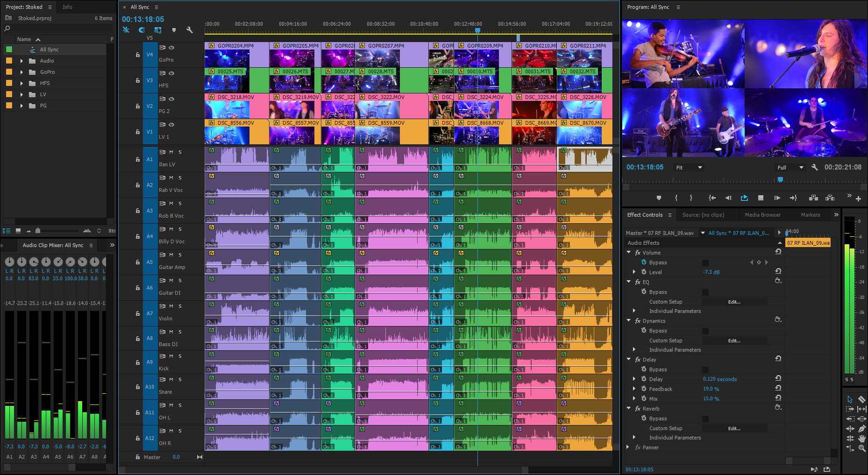
Task: Add a marker in the timeline toolbar
Action: (174, 30)
